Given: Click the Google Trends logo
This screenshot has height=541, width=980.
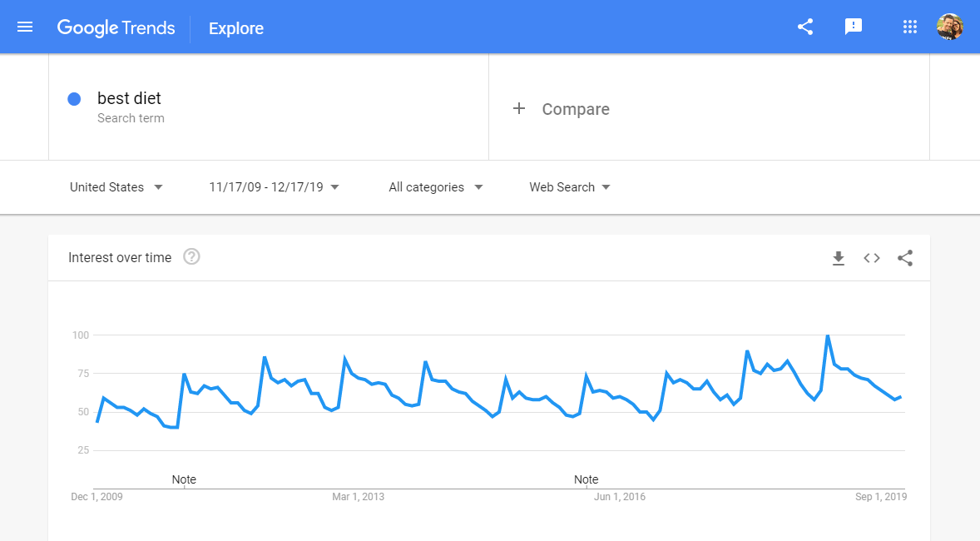Looking at the screenshot, I should [x=116, y=27].
